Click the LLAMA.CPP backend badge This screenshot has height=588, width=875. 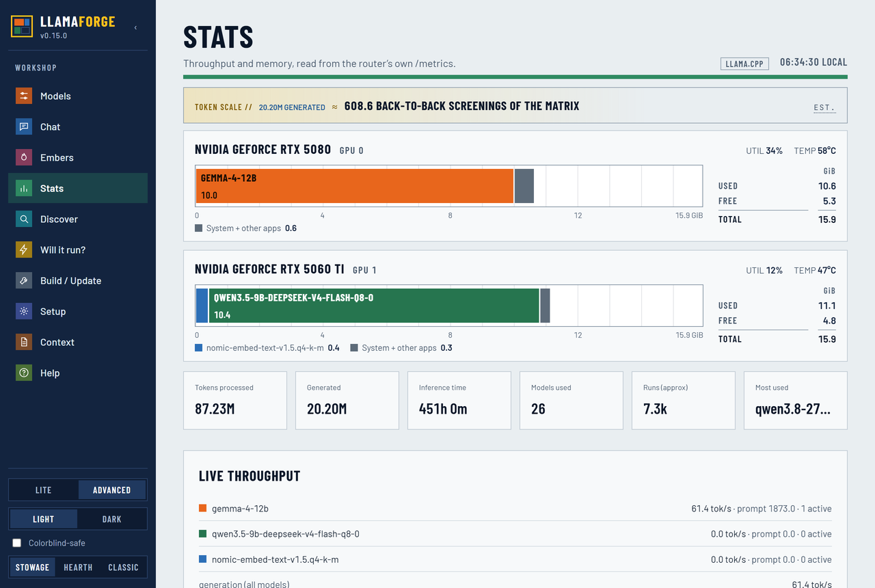[x=744, y=64]
